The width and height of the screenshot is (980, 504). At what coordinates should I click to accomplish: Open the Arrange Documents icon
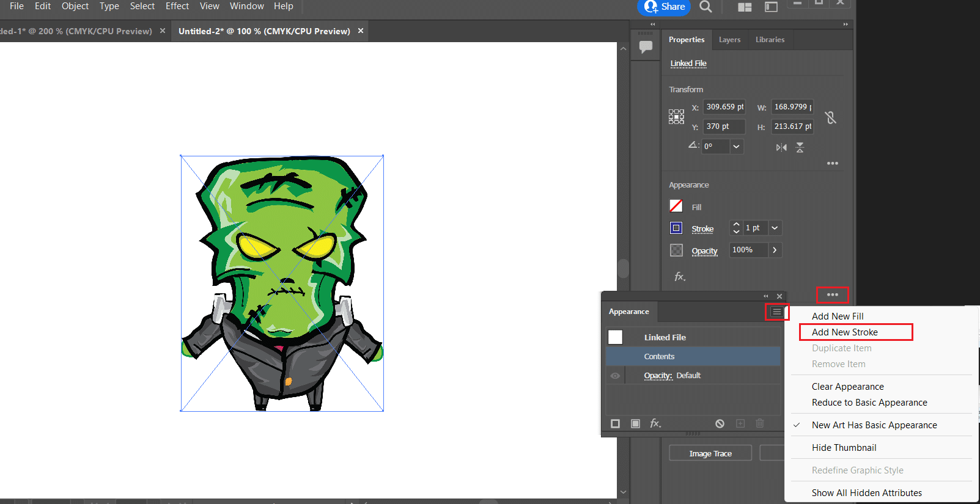click(x=745, y=7)
